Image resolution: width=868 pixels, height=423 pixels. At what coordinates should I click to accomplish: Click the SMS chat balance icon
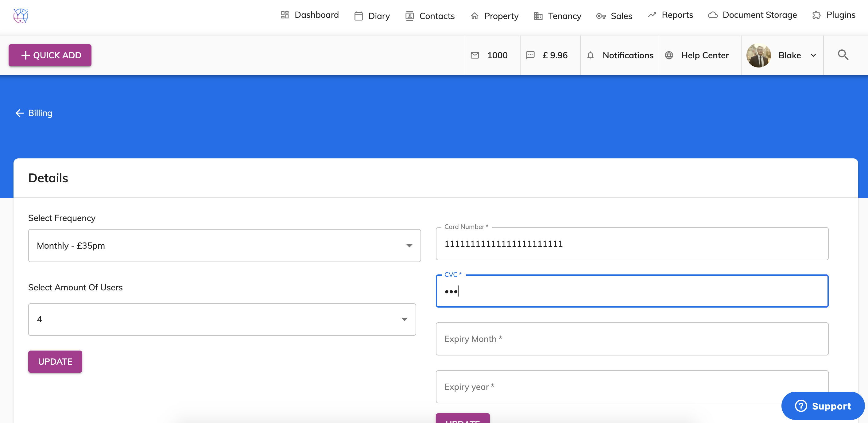(x=530, y=55)
